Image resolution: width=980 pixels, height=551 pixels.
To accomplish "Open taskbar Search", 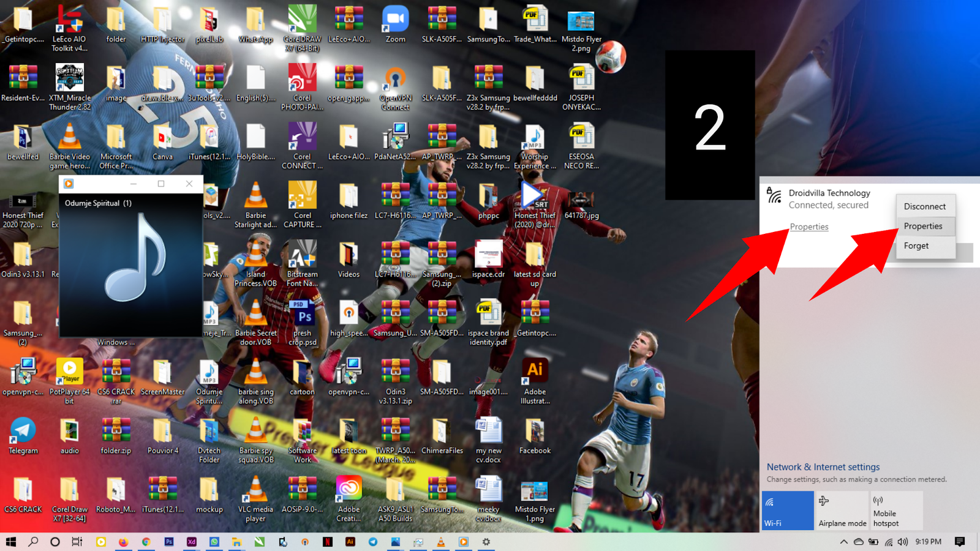I will pos(33,542).
